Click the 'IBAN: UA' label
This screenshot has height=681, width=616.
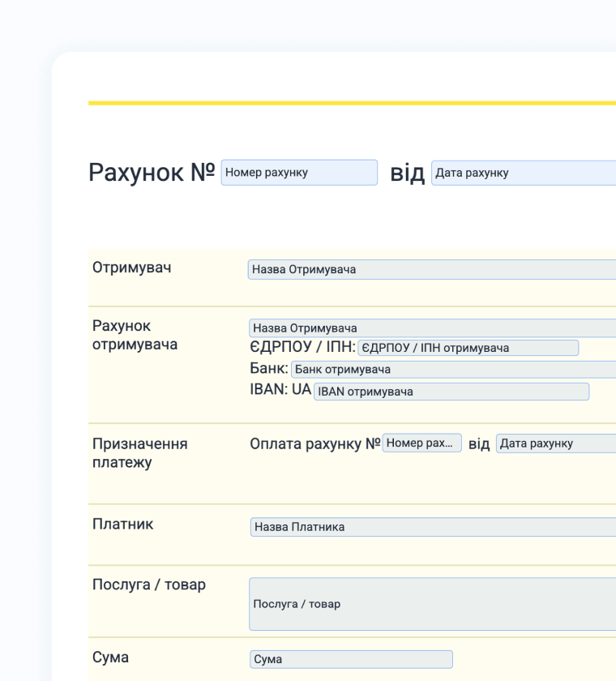pos(280,389)
